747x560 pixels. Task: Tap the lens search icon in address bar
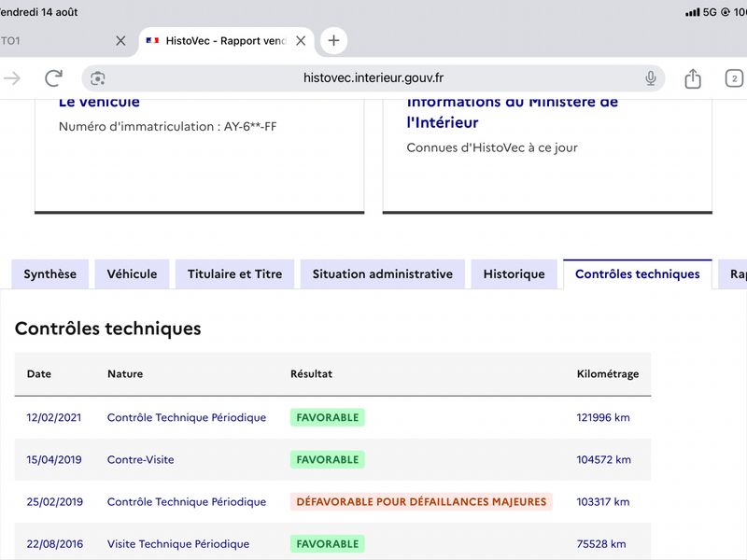point(98,78)
